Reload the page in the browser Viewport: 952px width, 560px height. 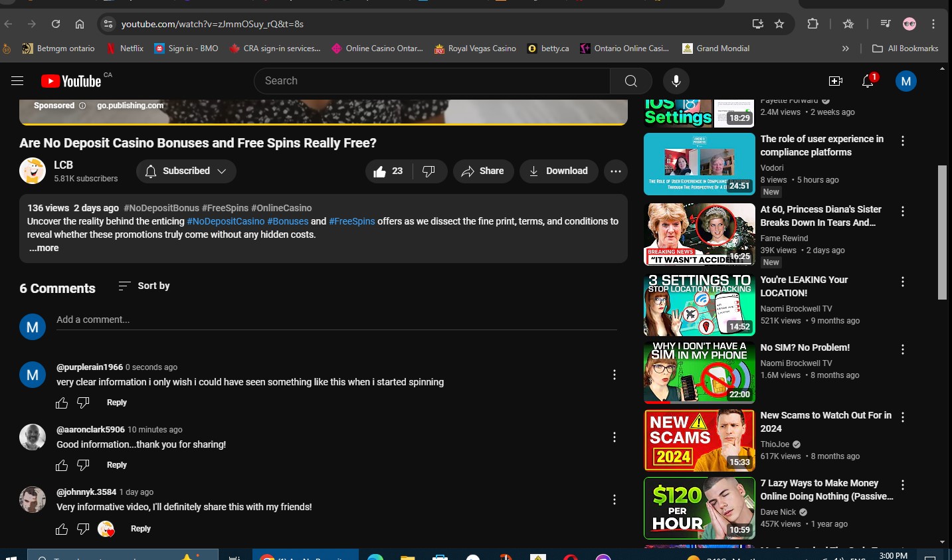click(x=56, y=24)
